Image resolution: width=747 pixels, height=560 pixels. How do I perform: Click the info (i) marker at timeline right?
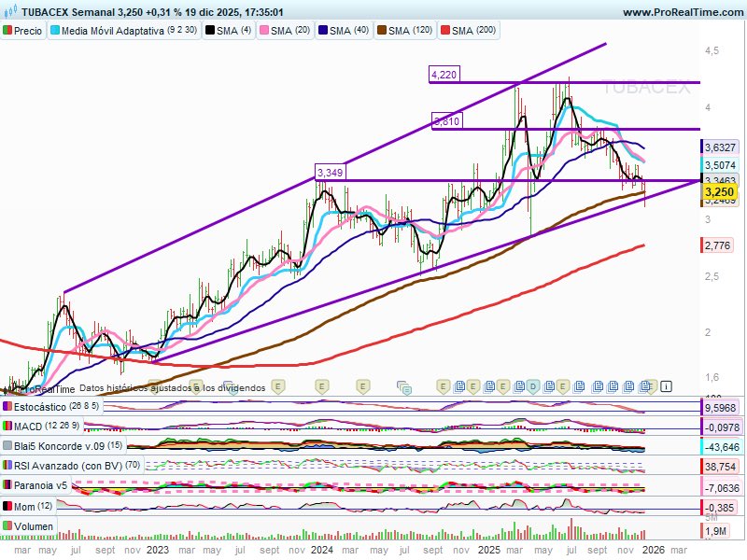point(666,384)
